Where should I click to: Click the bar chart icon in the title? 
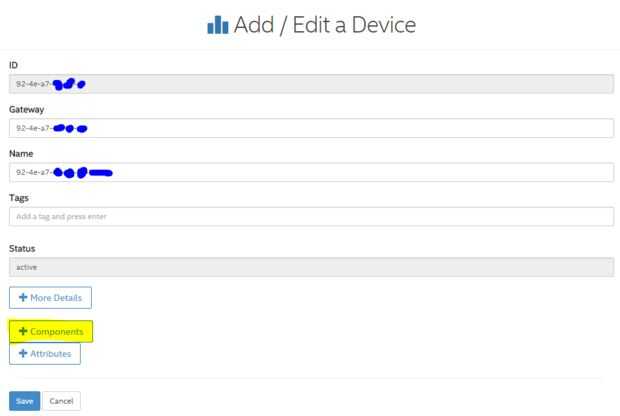point(218,25)
